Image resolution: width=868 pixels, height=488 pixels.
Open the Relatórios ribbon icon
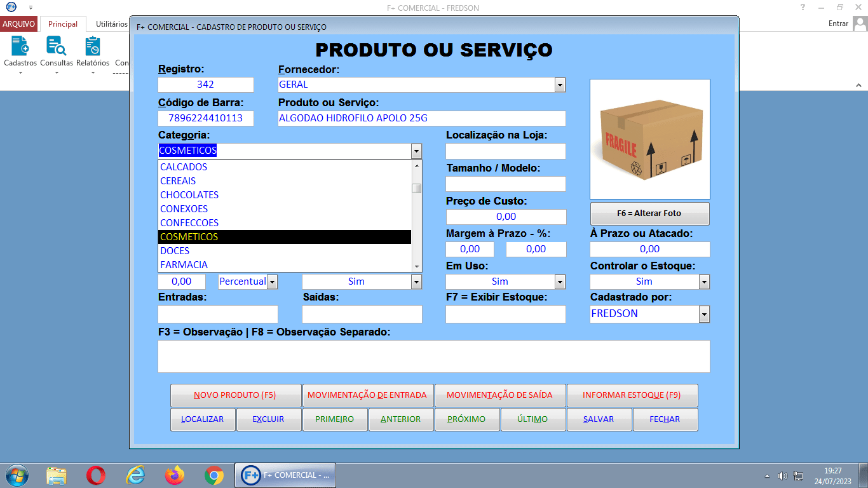click(93, 55)
